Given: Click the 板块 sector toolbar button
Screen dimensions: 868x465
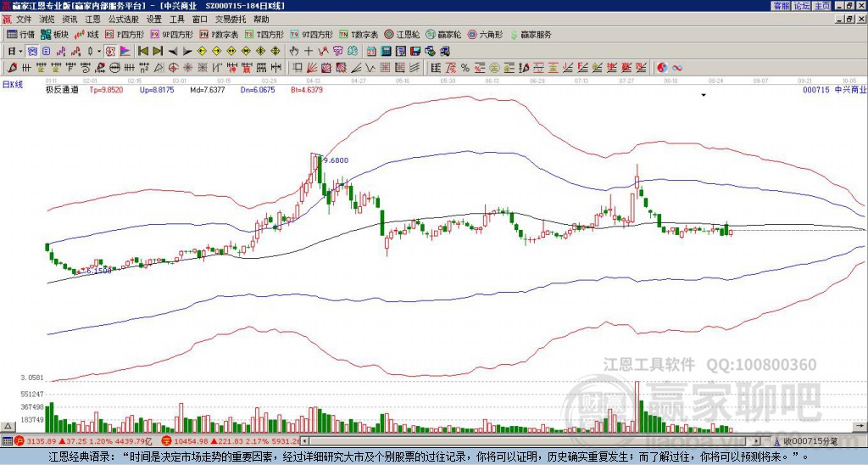Looking at the screenshot, I should coord(54,34).
